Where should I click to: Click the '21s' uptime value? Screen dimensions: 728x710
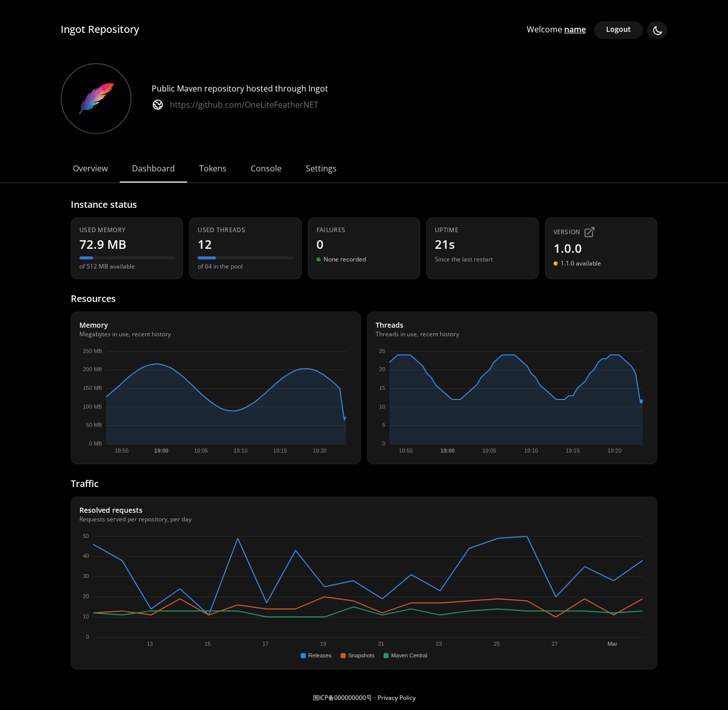(x=445, y=245)
